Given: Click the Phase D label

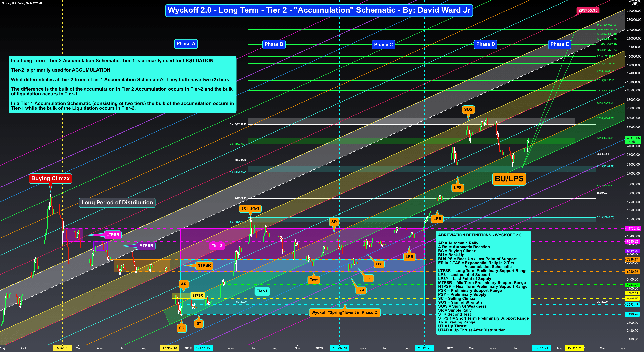Looking at the screenshot, I should click(x=485, y=44).
